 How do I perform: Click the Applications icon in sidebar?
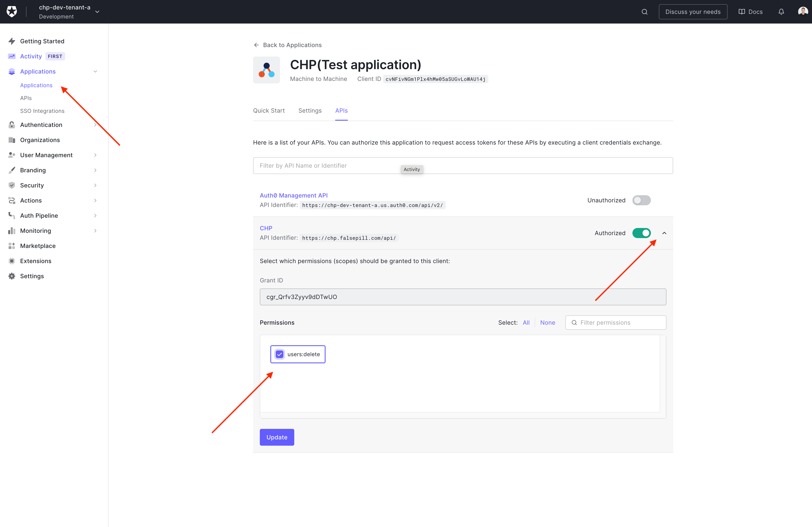(x=12, y=71)
